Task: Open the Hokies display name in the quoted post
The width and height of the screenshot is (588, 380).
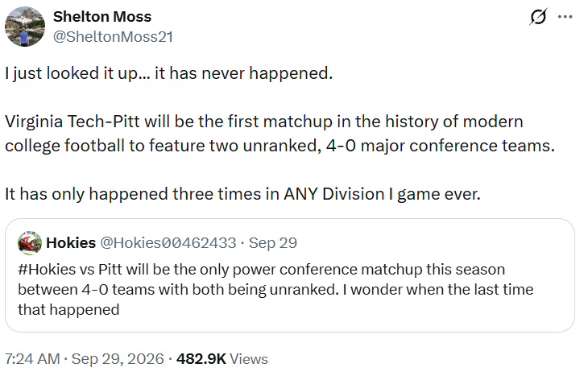Action: (x=71, y=243)
